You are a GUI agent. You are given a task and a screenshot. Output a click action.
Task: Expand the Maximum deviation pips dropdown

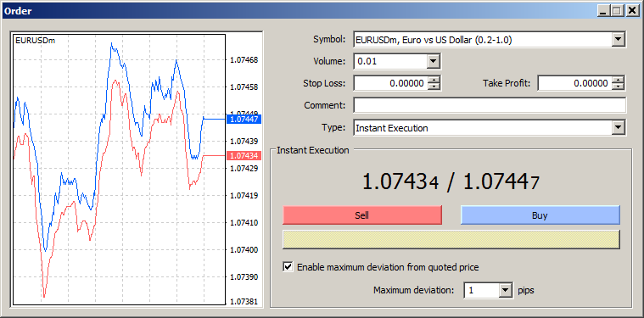click(x=506, y=291)
